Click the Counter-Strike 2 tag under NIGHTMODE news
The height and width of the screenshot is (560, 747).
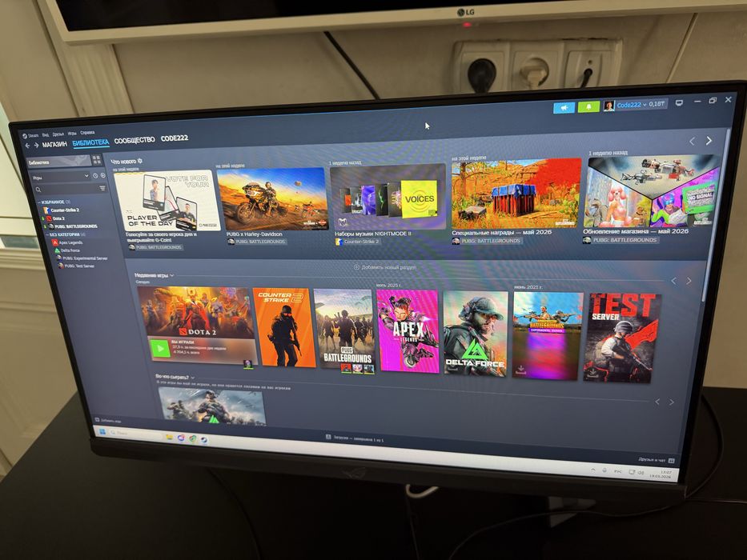[357, 242]
